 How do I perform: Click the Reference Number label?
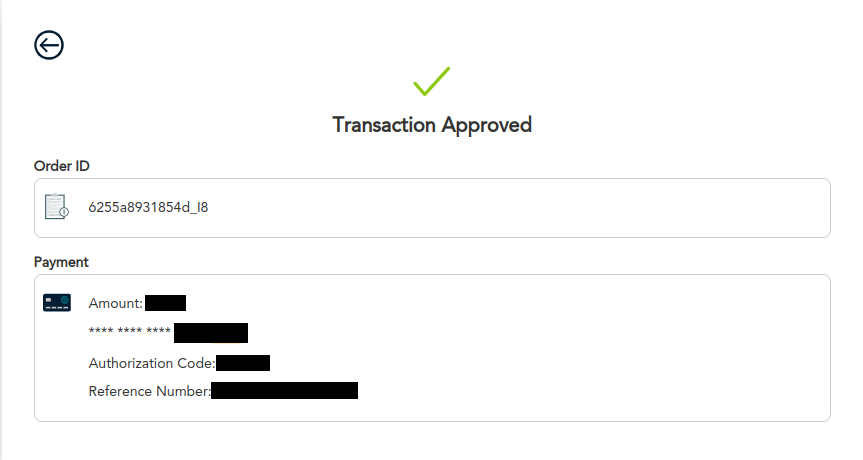(x=149, y=391)
